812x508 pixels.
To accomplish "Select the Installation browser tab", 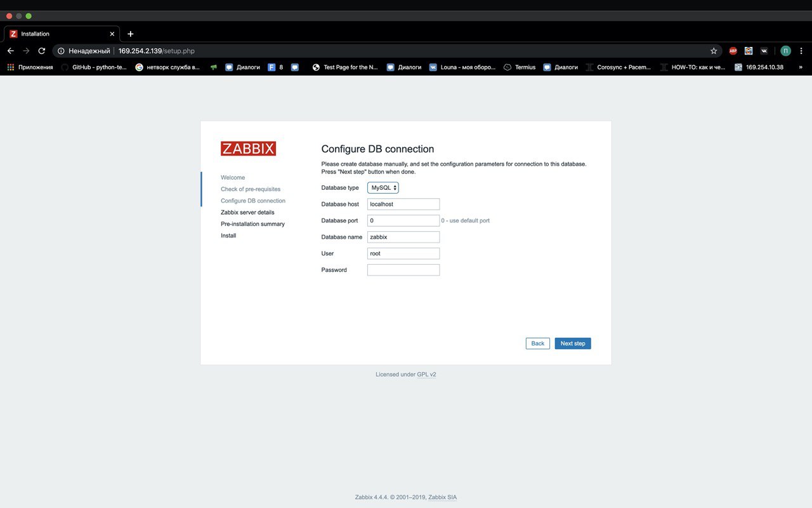I will click(x=61, y=34).
